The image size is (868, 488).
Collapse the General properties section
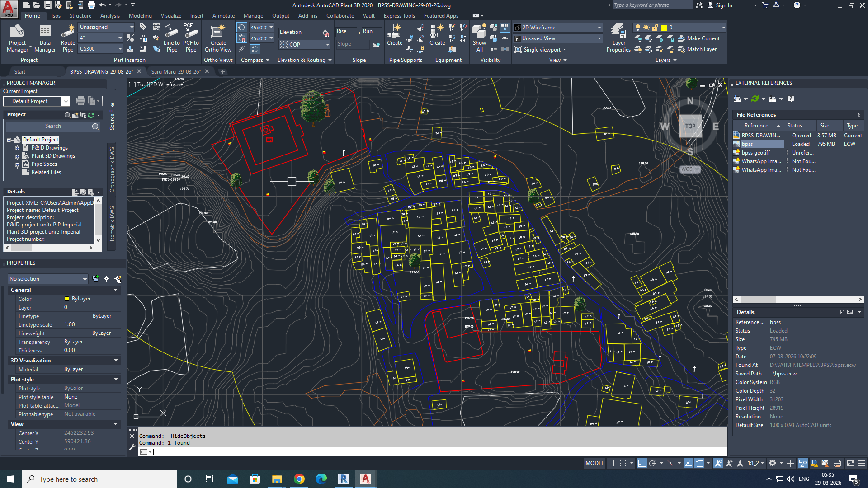pyautogui.click(x=116, y=290)
